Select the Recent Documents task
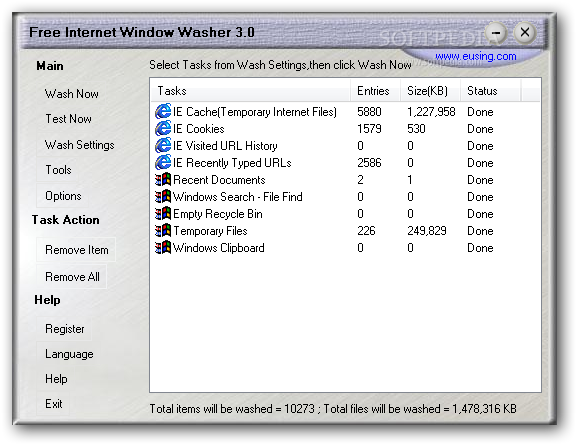 (219, 180)
